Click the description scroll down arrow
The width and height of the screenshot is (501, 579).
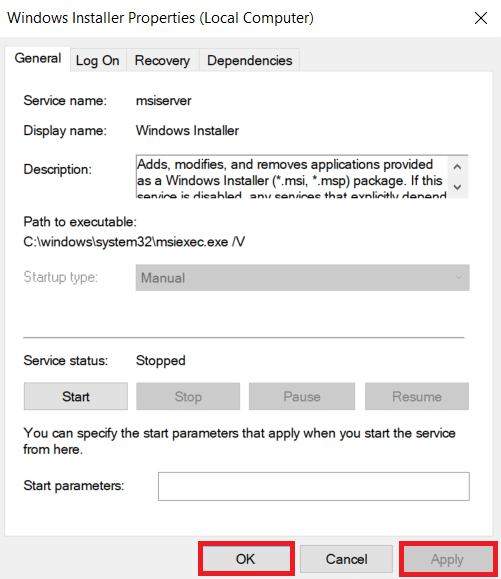457,187
